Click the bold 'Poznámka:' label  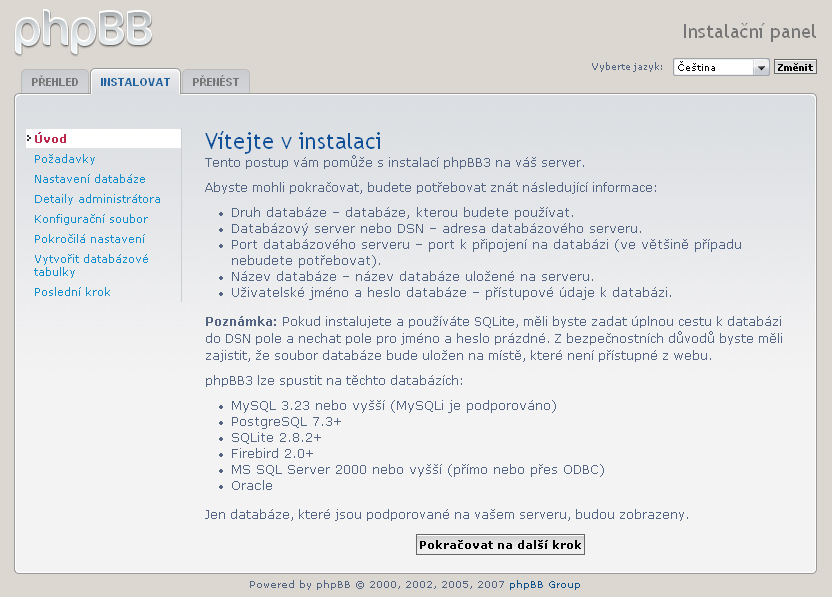pos(241,322)
